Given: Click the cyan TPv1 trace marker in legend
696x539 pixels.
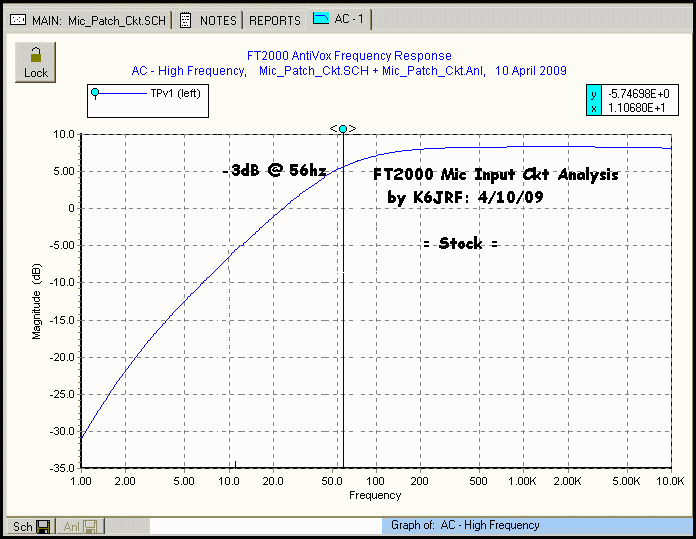Looking at the screenshot, I should (96, 94).
